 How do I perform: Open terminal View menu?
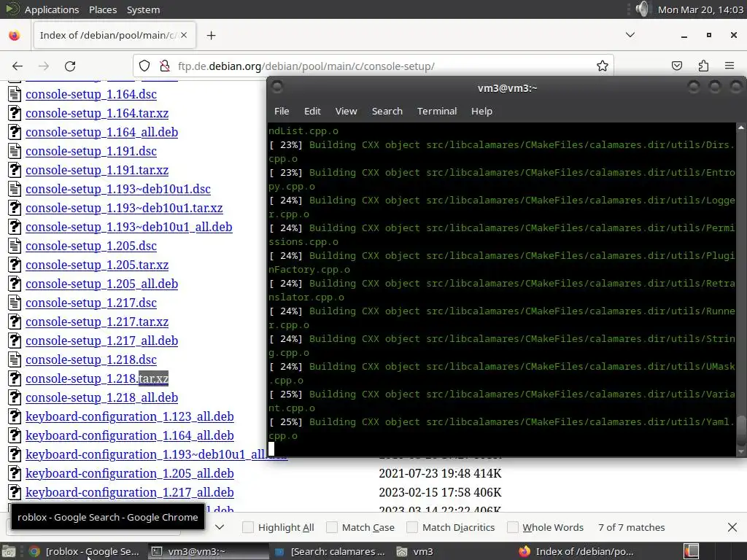[346, 111]
